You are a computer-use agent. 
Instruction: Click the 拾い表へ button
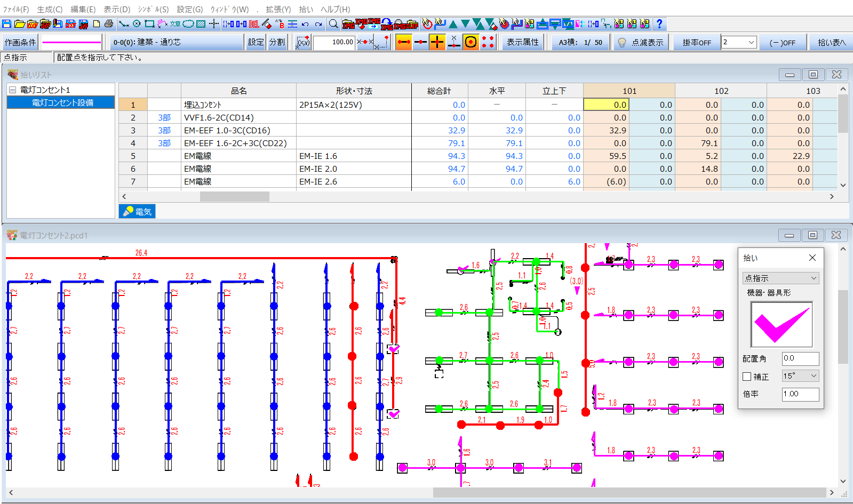click(x=832, y=42)
